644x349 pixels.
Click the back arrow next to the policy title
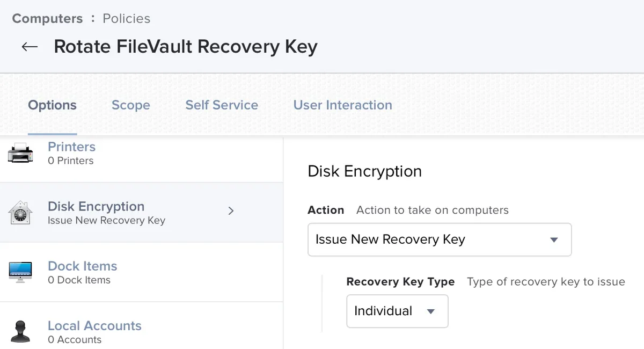pos(30,46)
